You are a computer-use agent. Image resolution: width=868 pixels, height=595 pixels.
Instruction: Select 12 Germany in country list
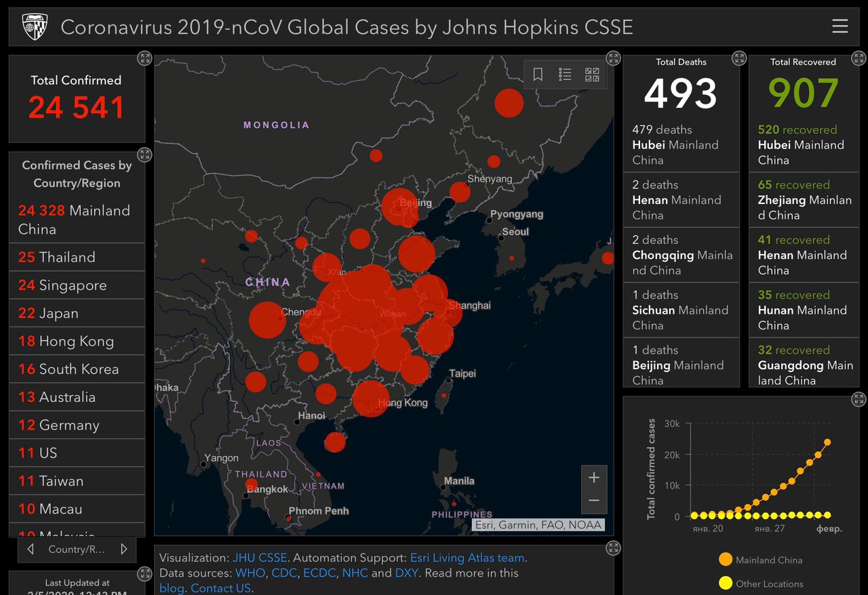point(77,425)
